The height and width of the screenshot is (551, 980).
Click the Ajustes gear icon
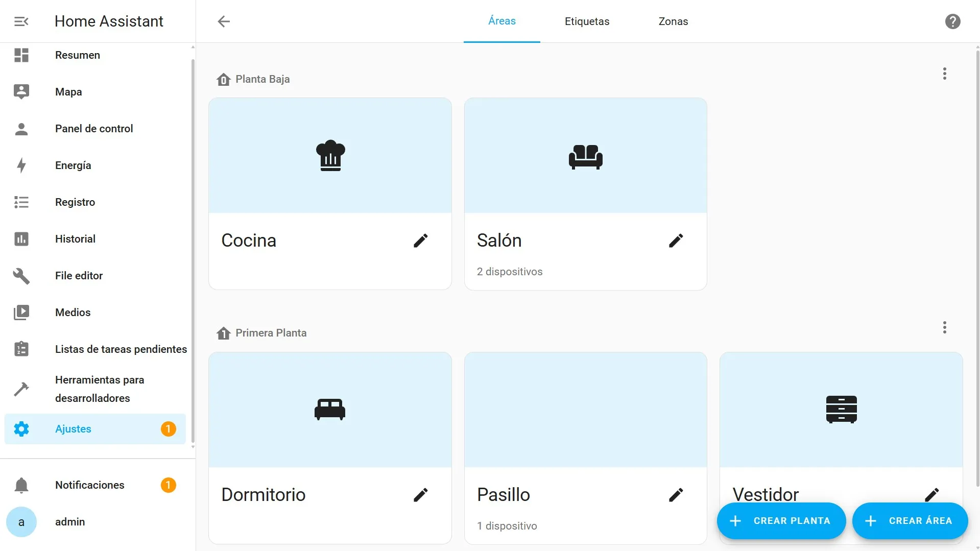(21, 429)
